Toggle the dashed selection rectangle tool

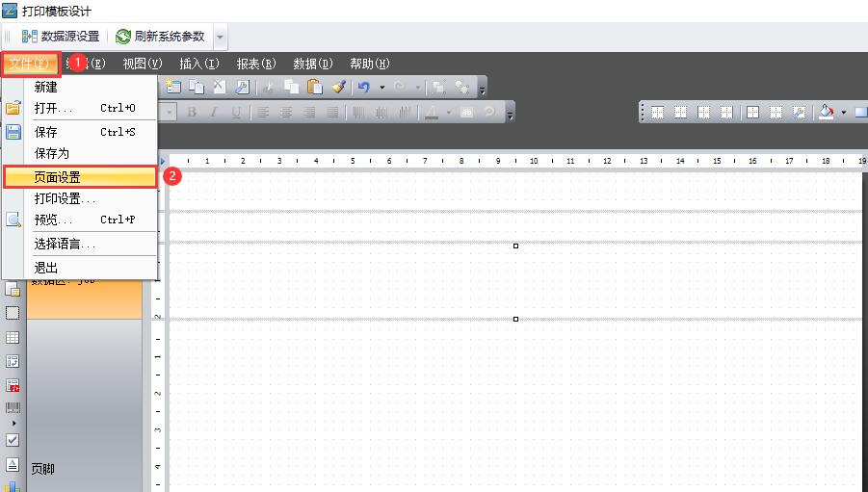pos(13,313)
